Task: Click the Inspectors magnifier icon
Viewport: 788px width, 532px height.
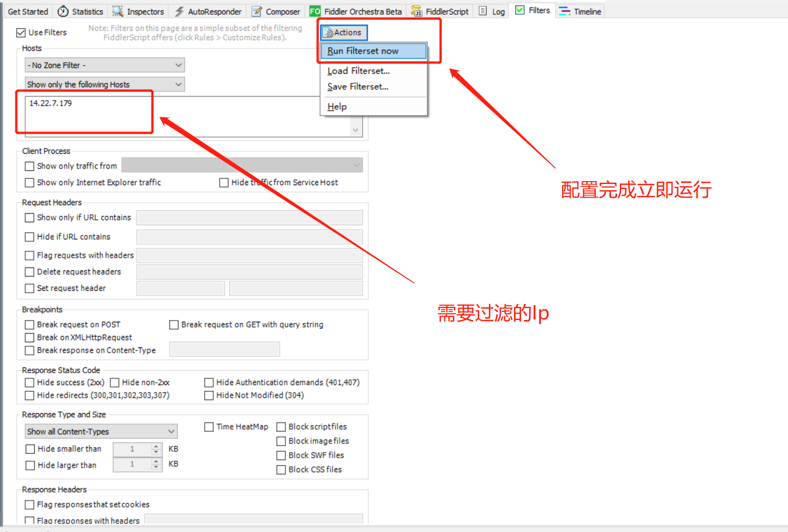Action: (x=118, y=11)
